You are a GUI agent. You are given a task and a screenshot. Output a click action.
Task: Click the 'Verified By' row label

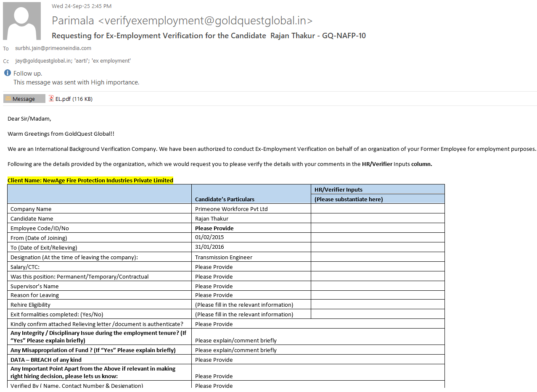pyautogui.click(x=77, y=385)
